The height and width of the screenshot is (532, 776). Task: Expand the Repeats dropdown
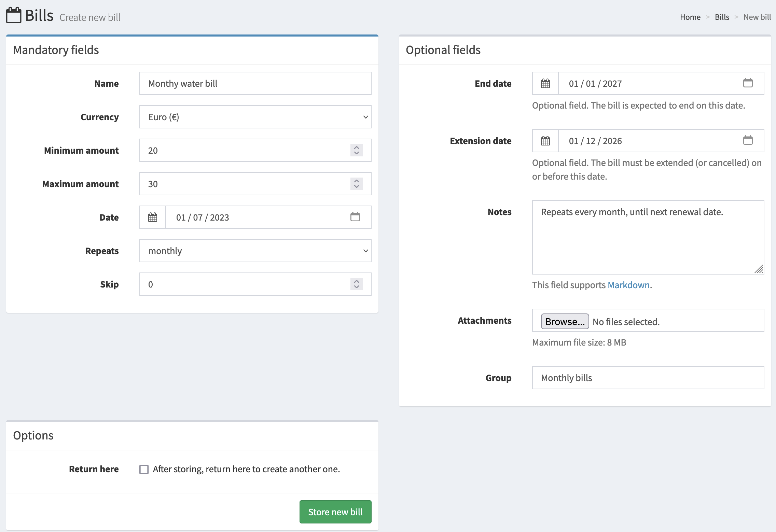(x=255, y=251)
